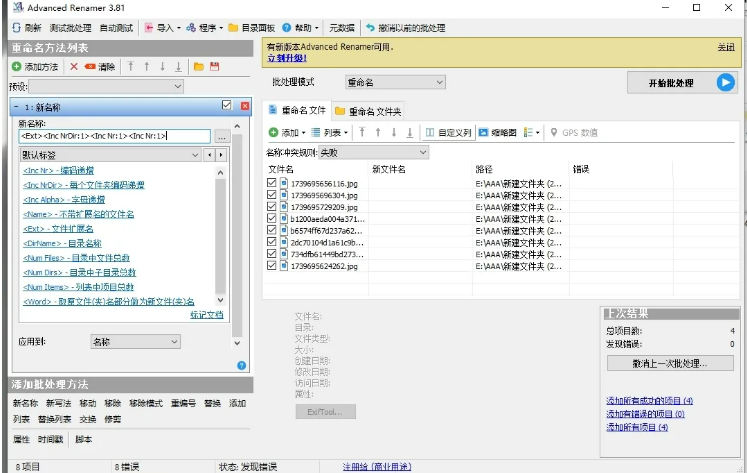The image size is (747, 473).
Task: Click the tag list vertical scrollbar
Action: (220, 236)
